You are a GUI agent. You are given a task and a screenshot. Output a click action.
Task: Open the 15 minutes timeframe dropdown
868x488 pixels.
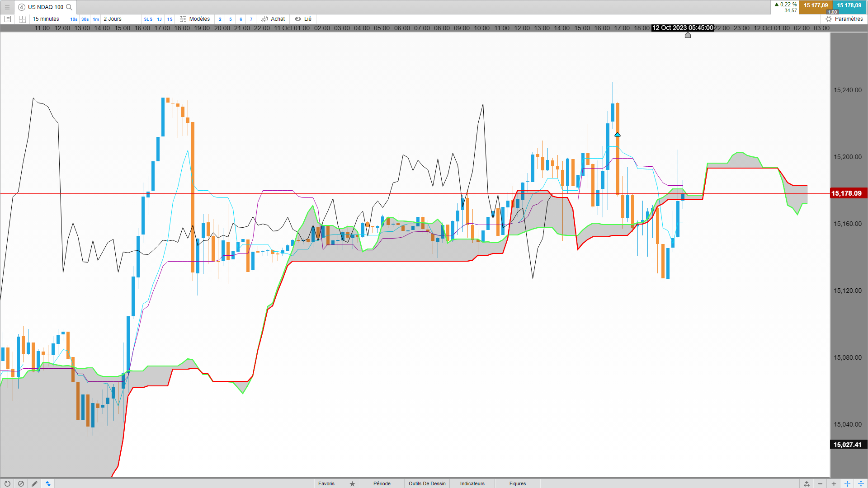[x=46, y=19]
